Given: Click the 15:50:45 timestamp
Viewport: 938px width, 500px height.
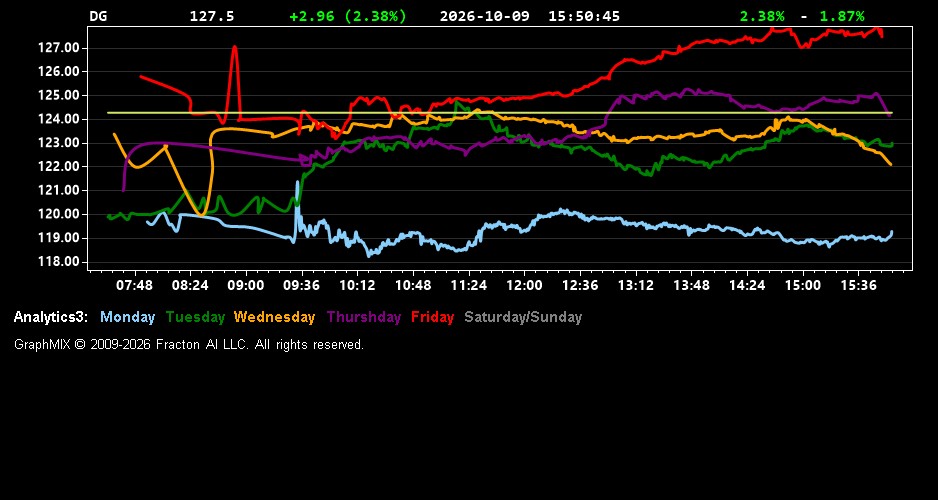Looking at the screenshot, I should pyautogui.click(x=584, y=16).
